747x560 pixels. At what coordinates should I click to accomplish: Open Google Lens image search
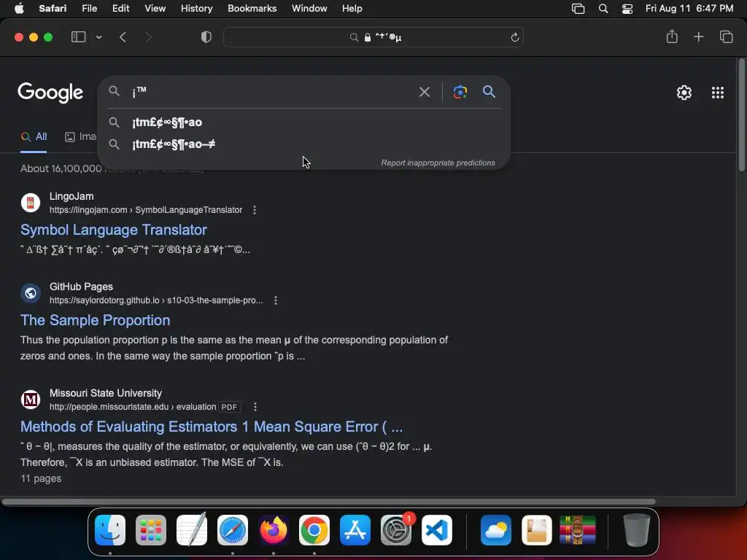pyautogui.click(x=460, y=91)
